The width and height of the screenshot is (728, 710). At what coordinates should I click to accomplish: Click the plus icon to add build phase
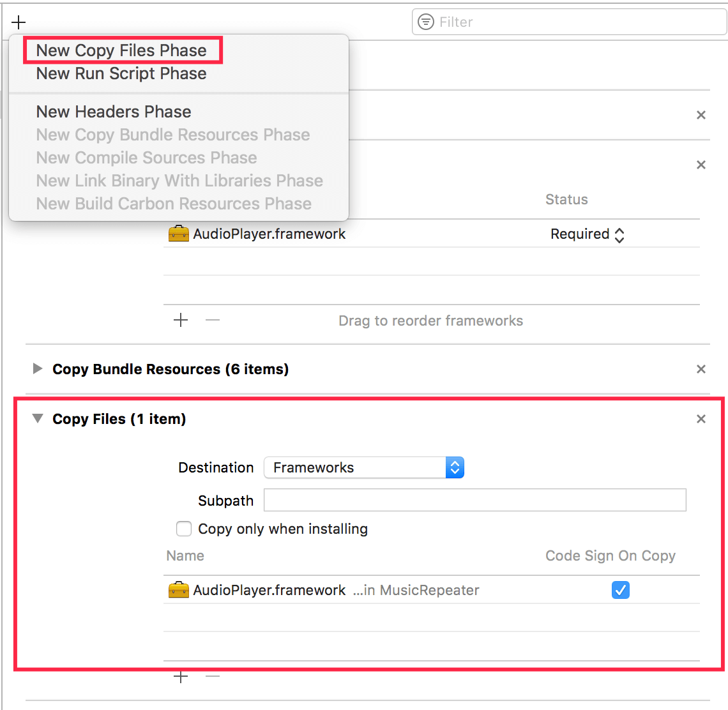(x=19, y=22)
